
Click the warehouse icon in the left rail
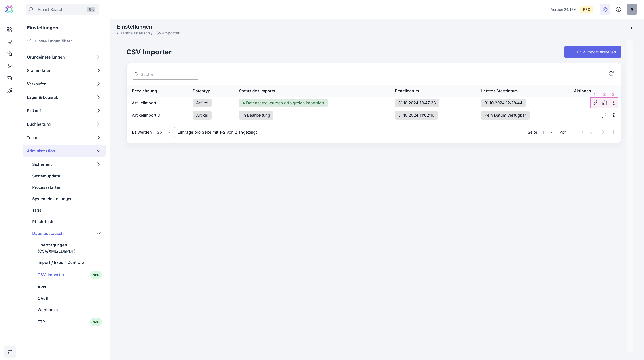(x=9, y=54)
